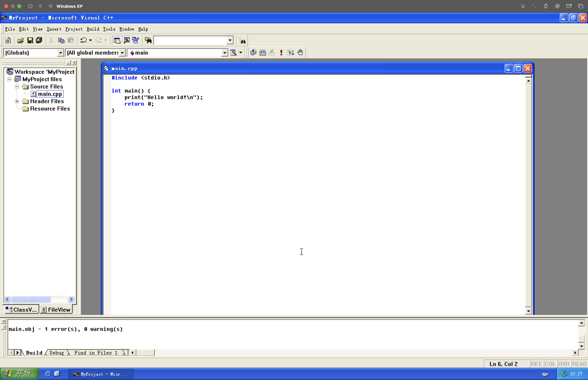The height and width of the screenshot is (380, 588).
Task: Expand the Header Files folder
Action: click(17, 101)
